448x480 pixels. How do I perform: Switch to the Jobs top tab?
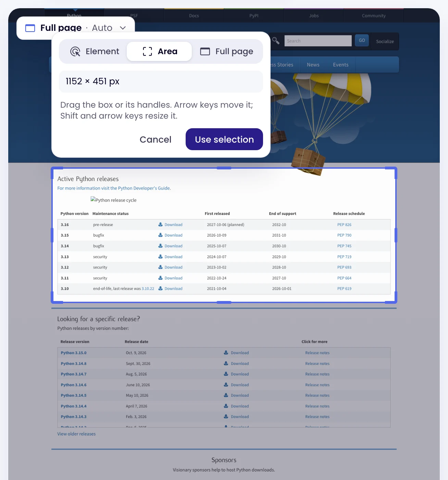click(x=314, y=16)
